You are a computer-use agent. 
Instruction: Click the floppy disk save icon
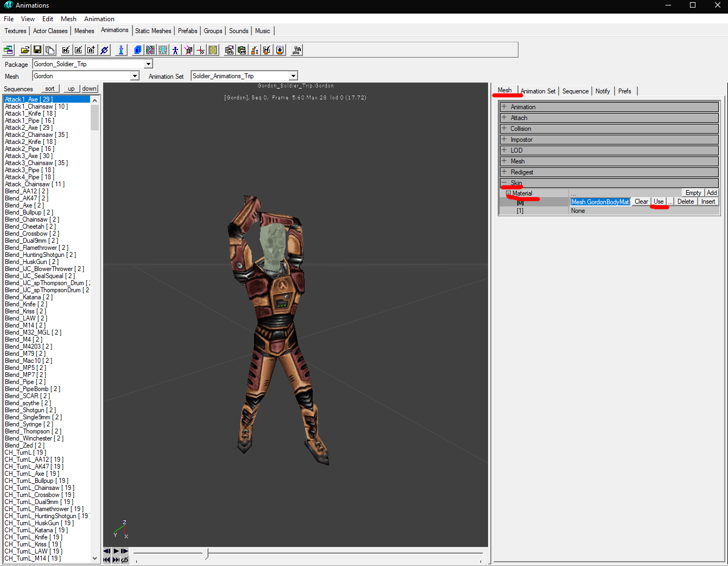point(37,50)
